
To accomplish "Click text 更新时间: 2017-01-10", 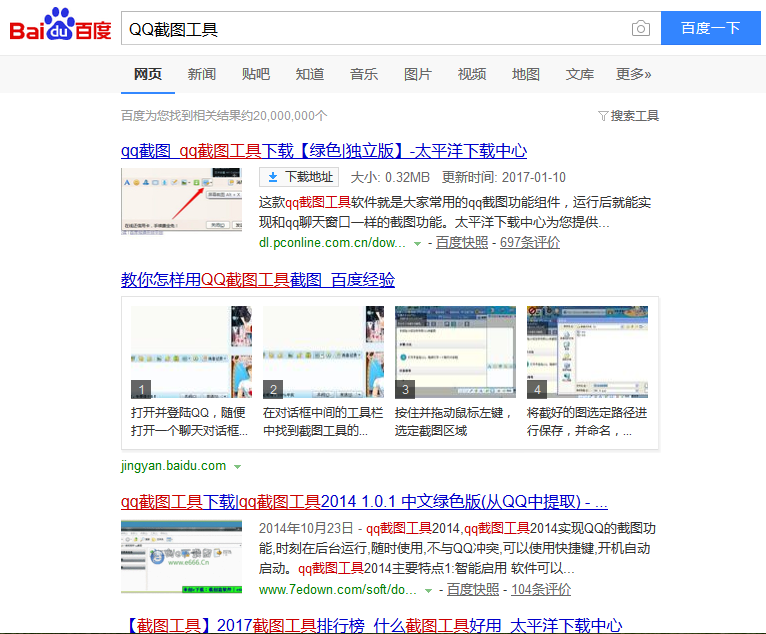I will 504,177.
